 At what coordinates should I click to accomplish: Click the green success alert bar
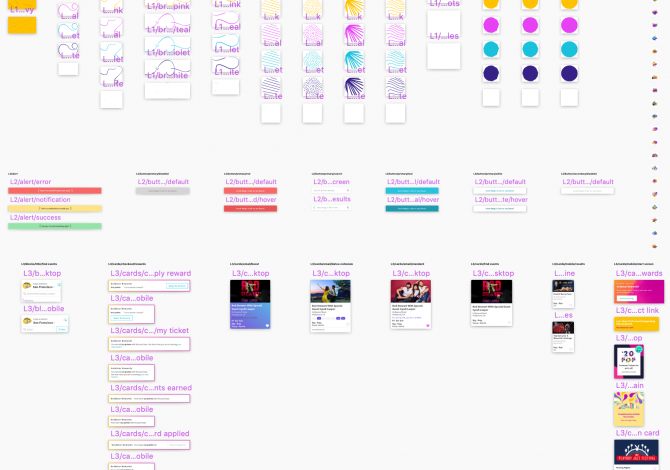pyautogui.click(x=55, y=226)
